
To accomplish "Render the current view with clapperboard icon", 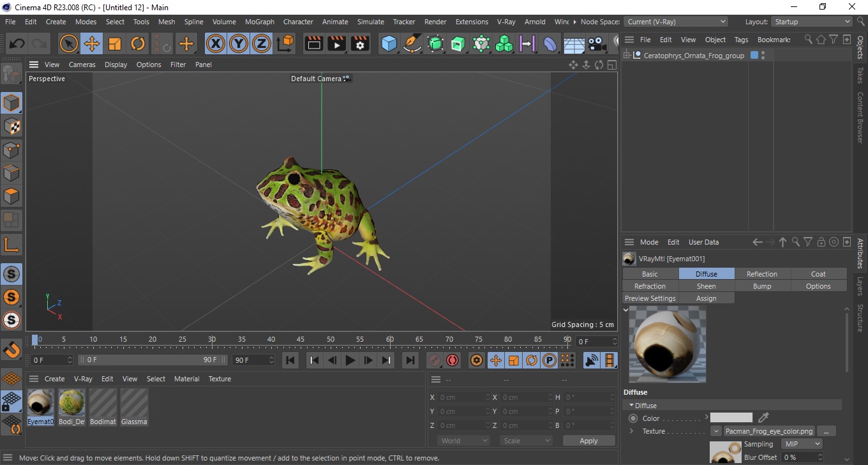I will click(314, 44).
